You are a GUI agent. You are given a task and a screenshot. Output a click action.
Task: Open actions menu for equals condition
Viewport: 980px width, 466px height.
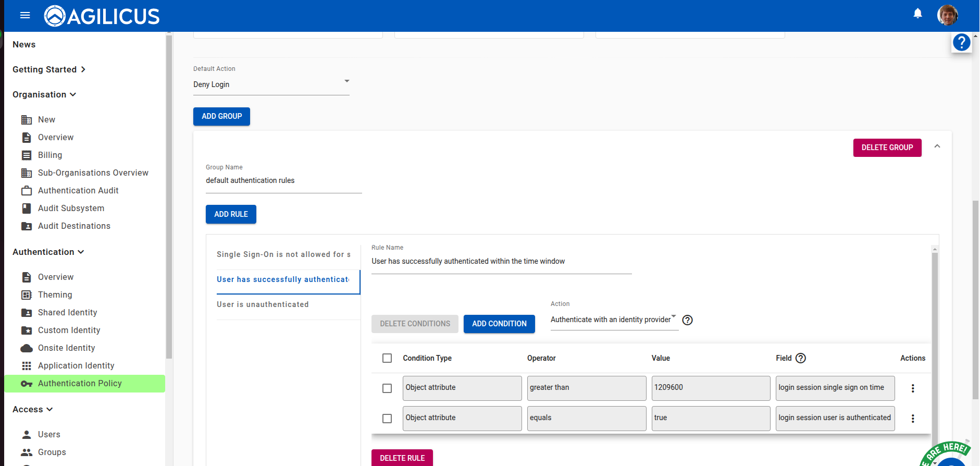pyautogui.click(x=912, y=419)
